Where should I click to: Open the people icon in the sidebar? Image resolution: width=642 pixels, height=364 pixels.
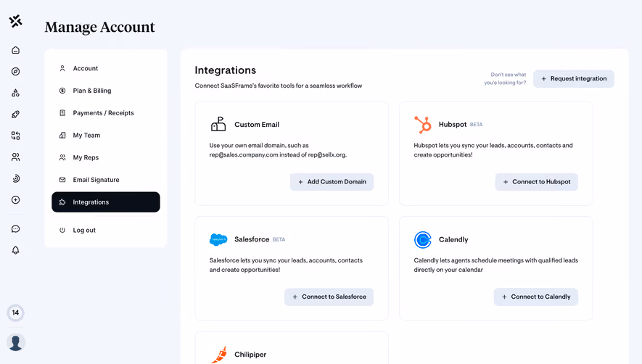tap(15, 157)
